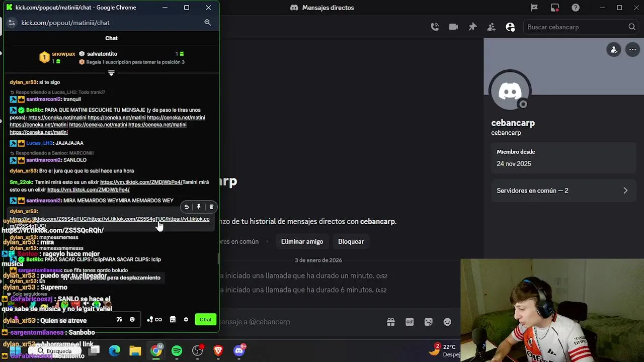Click salvatontito in the leaderboard

pyautogui.click(x=102, y=54)
